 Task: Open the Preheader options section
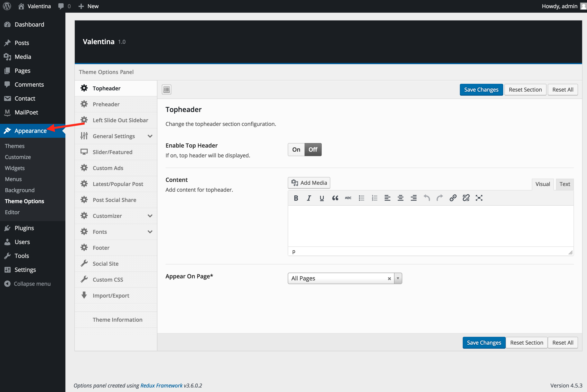click(x=116, y=104)
